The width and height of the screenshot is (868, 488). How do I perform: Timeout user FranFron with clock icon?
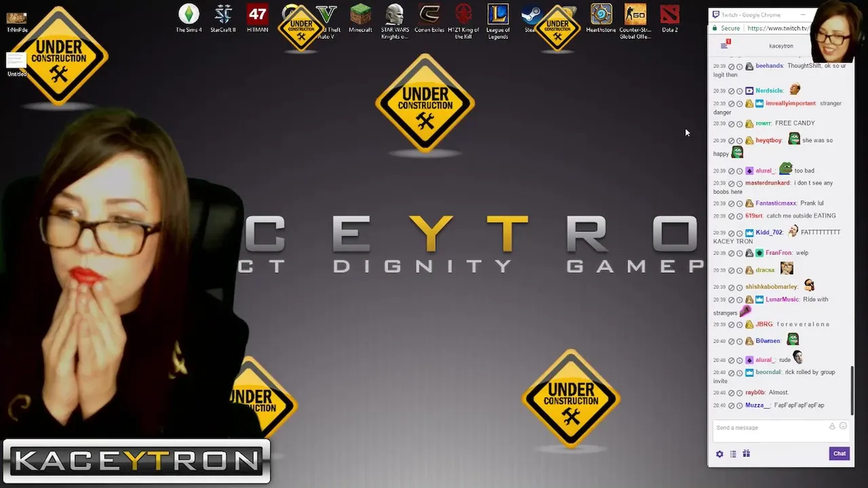[x=740, y=253]
